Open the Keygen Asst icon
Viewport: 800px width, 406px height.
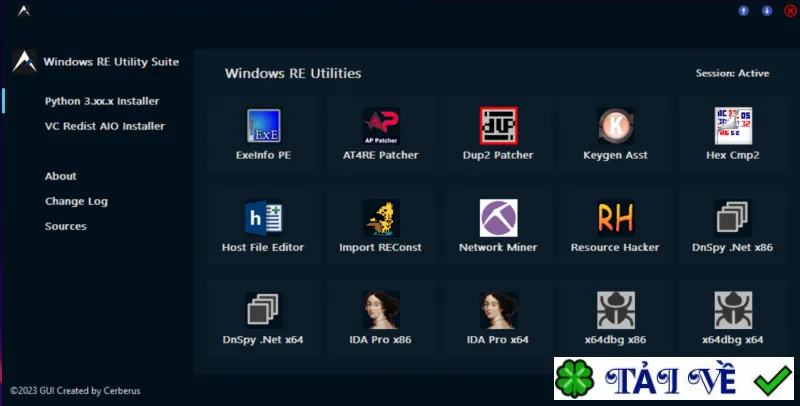pyautogui.click(x=615, y=125)
